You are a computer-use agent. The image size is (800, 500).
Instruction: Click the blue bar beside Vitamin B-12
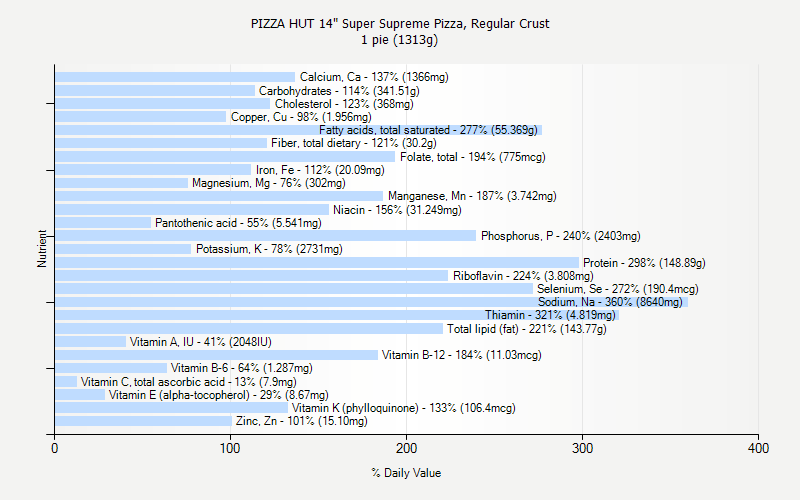[216, 355]
